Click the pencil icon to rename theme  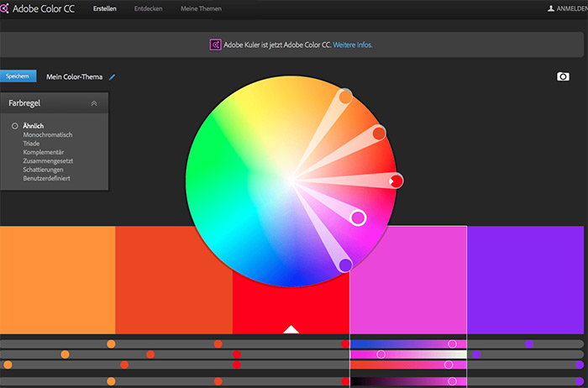click(113, 77)
